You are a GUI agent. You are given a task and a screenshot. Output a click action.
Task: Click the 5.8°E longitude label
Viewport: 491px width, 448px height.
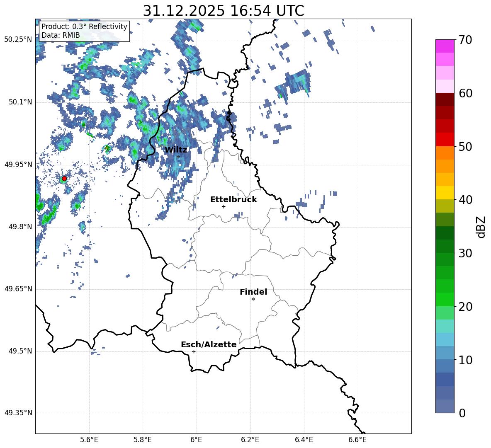coord(143,440)
